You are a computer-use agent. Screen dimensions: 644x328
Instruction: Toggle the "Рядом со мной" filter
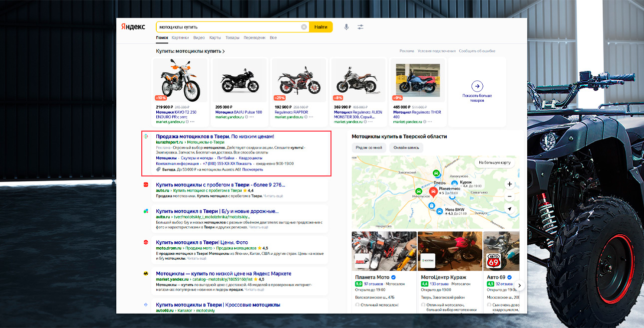click(x=369, y=148)
